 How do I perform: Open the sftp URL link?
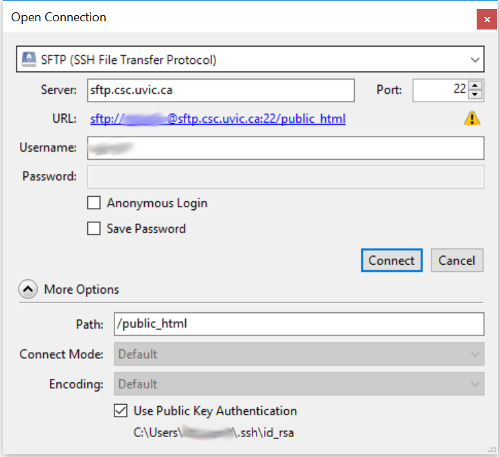pyautogui.click(x=218, y=119)
